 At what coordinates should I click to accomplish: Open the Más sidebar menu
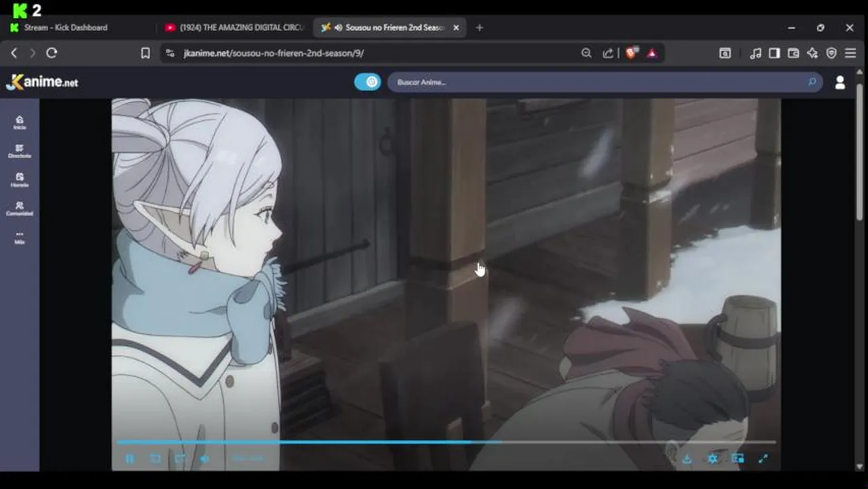(20, 237)
